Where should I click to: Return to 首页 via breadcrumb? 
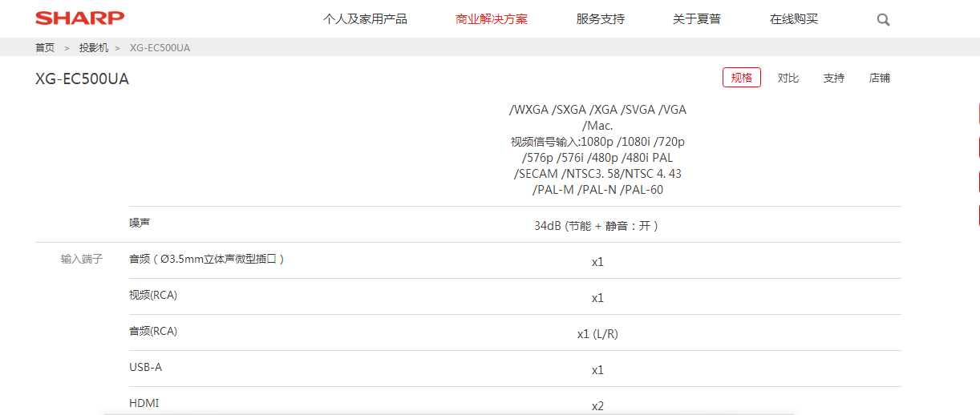(x=45, y=48)
